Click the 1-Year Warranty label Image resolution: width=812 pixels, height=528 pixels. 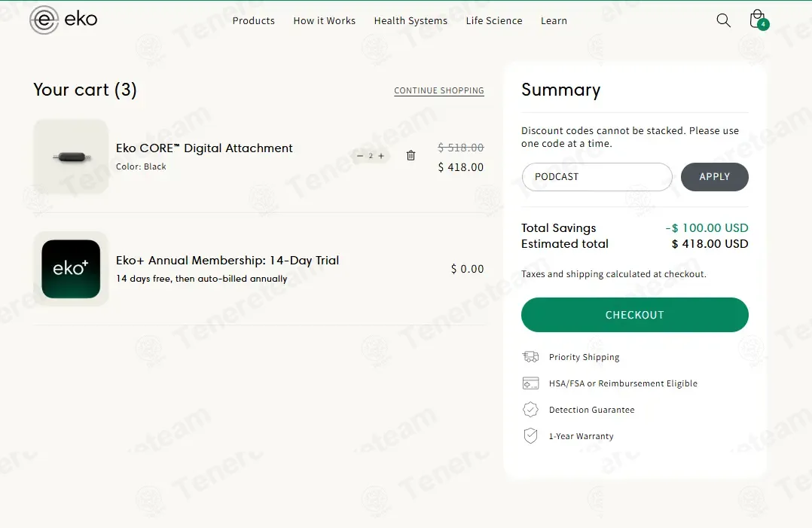(x=581, y=436)
